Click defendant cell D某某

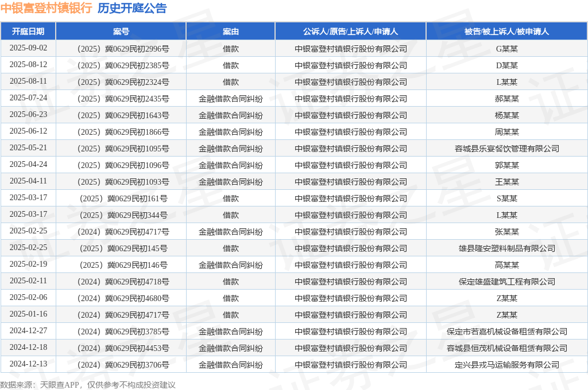506,65
